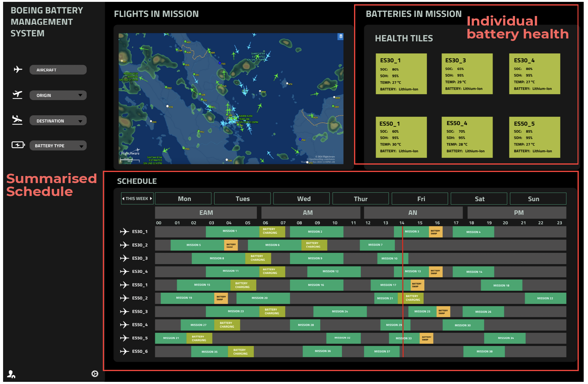588x384 pixels.
Task: Expand the Origin dropdown
Action: click(x=80, y=95)
